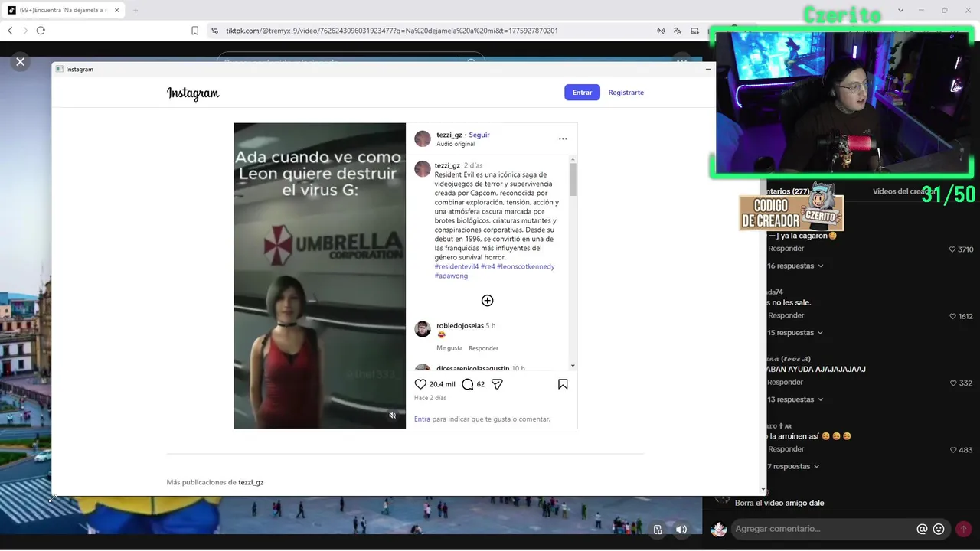980x551 pixels.
Task: Switch to the 'Videos del creador' tab
Action: click(905, 191)
